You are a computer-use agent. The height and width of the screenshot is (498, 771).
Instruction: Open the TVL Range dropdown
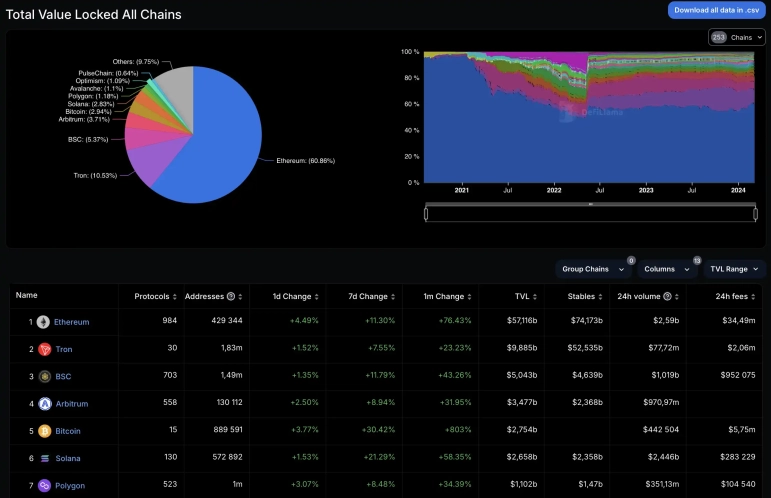click(734, 269)
